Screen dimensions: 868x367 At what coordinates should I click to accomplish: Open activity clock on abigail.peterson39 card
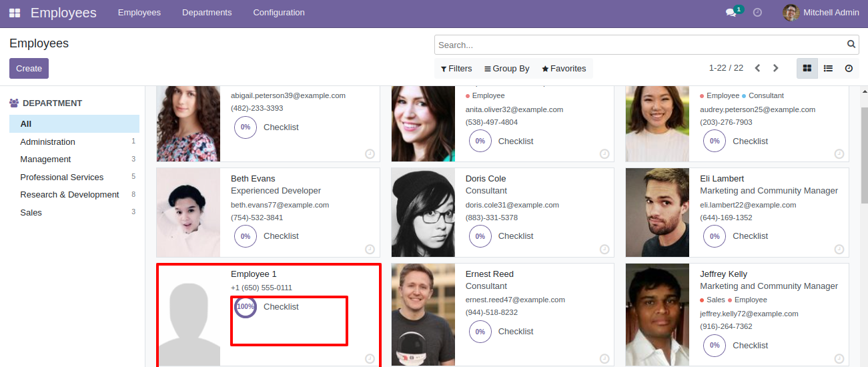(370, 153)
